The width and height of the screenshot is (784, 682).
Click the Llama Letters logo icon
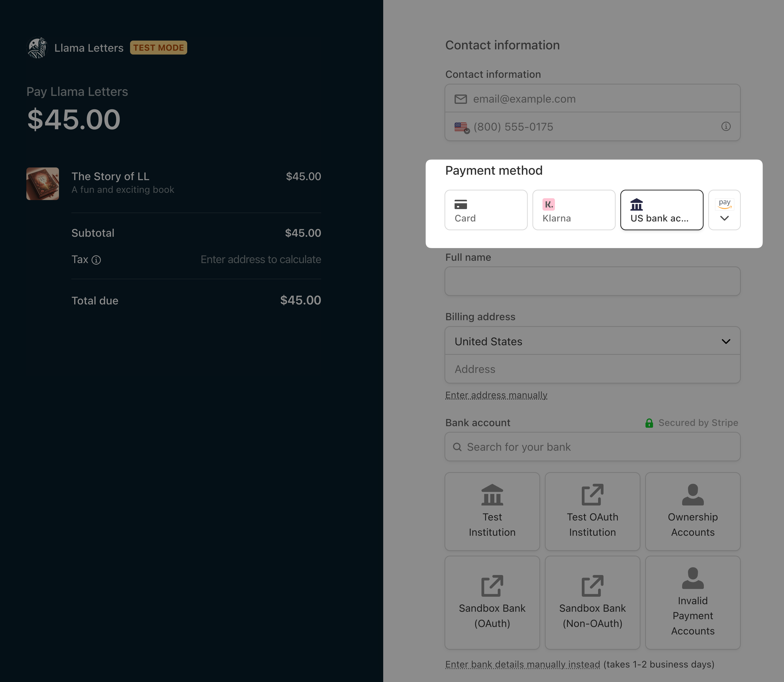pos(37,48)
